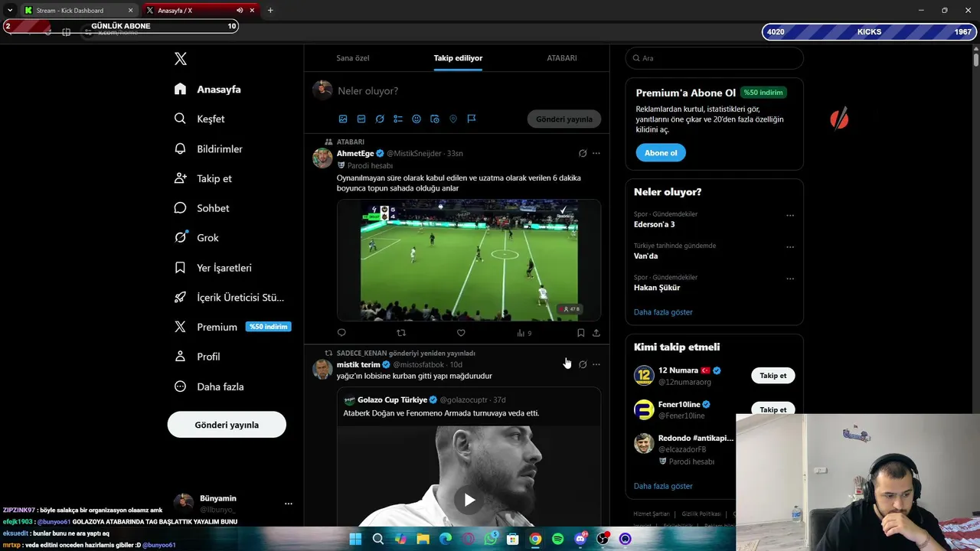This screenshot has height=551, width=980.
Task: Add a poll to the new post
Action: pyautogui.click(x=398, y=119)
